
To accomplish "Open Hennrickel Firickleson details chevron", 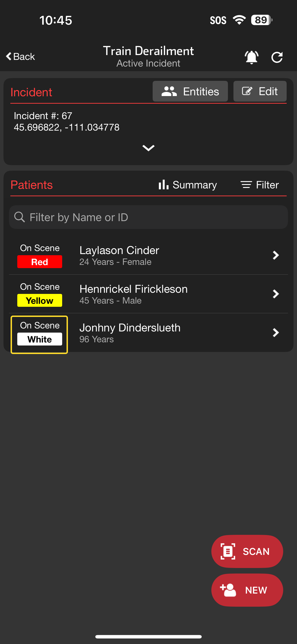I will click(275, 294).
